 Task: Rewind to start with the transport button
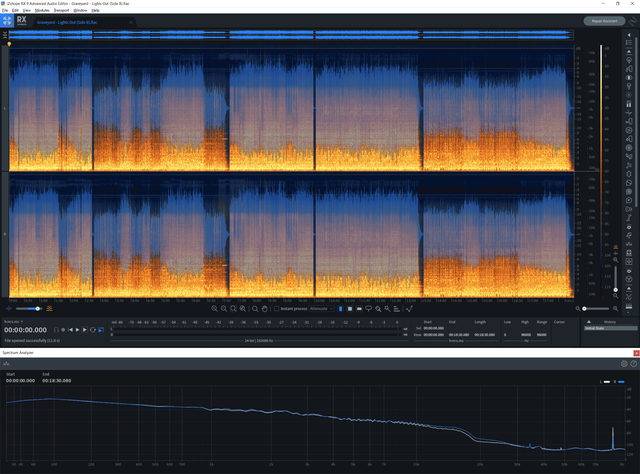coord(70,330)
